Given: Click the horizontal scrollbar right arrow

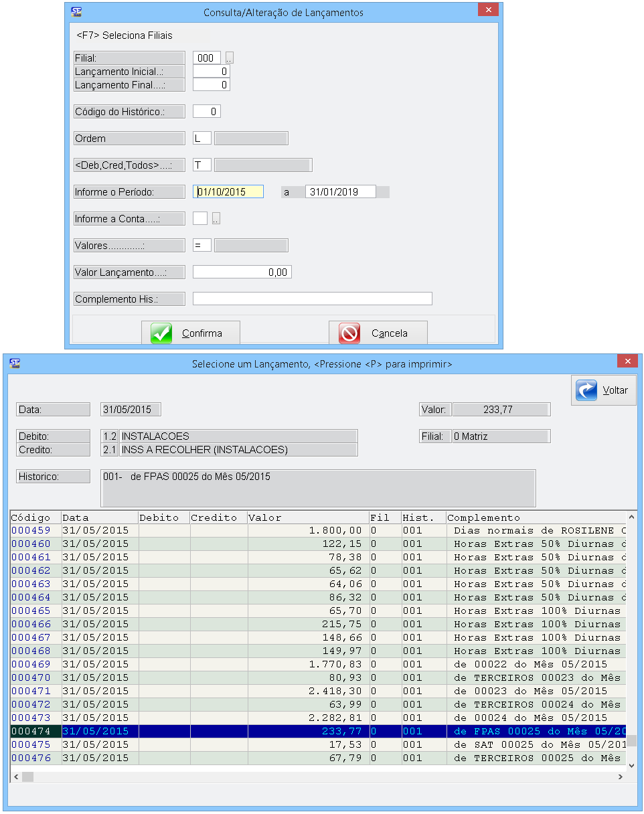Looking at the screenshot, I should 621,777.
